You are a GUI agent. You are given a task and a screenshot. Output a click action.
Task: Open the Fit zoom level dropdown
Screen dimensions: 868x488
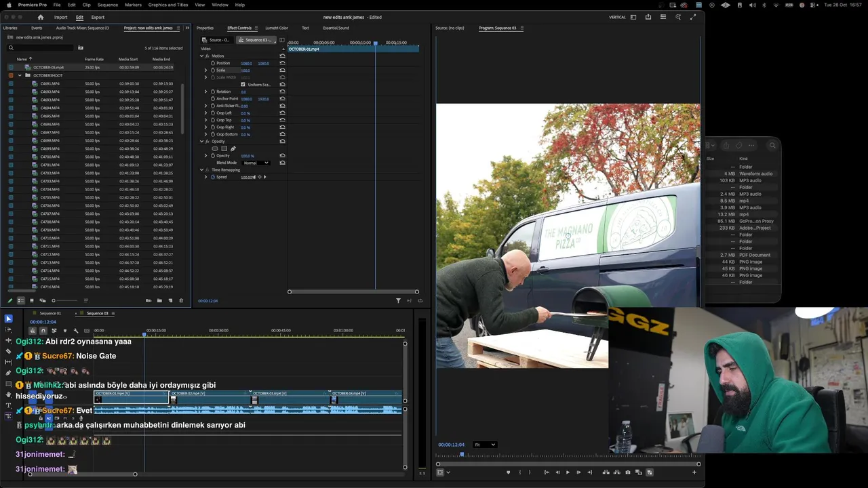(485, 445)
